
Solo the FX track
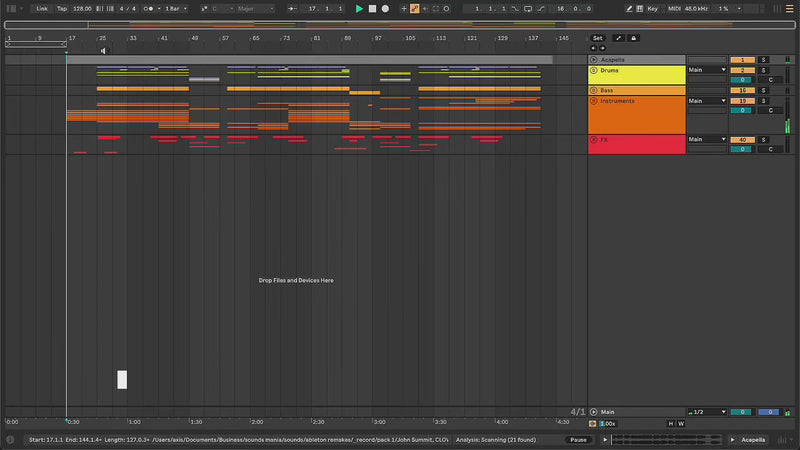[x=764, y=140]
